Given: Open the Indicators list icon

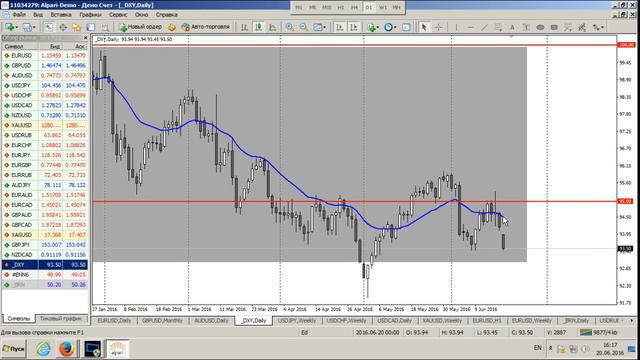Looking at the screenshot, I should [x=371, y=27].
